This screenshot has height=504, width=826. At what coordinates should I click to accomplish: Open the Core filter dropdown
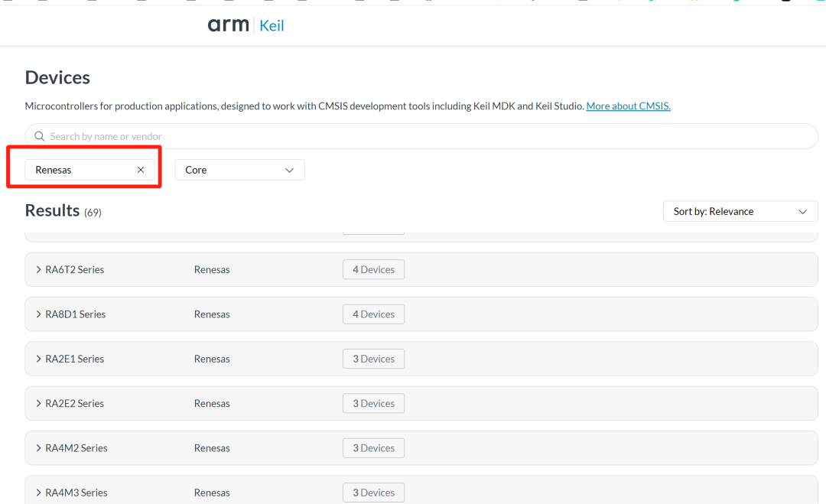pyautogui.click(x=239, y=170)
